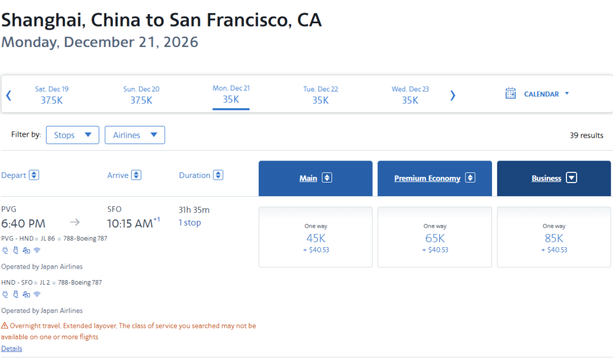Select the Tue, Dec 22 date tab
The image size is (613, 364).
(x=321, y=95)
